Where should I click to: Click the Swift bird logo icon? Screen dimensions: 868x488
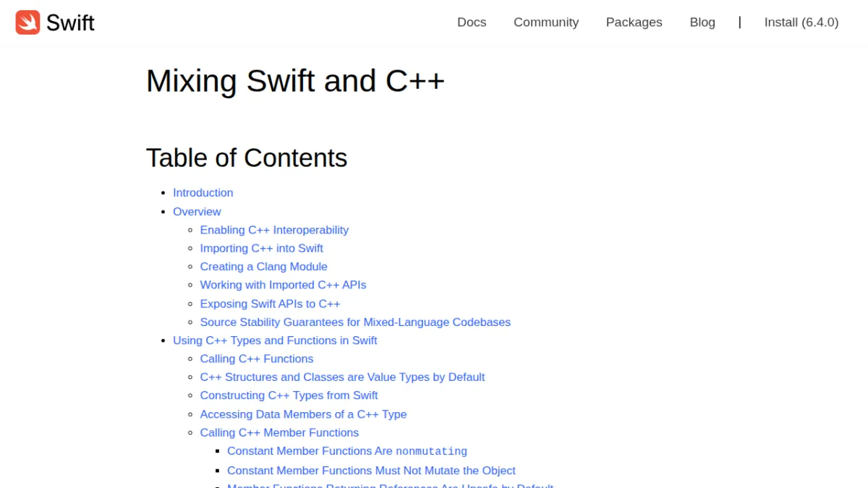pyautogui.click(x=27, y=22)
